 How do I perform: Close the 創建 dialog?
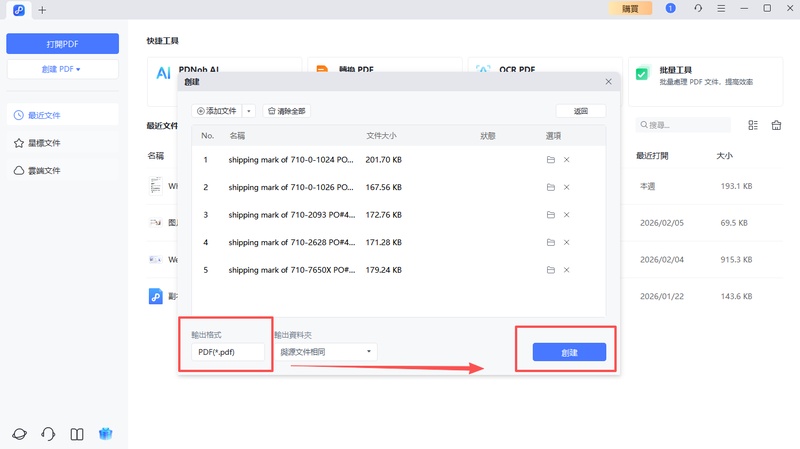(609, 82)
